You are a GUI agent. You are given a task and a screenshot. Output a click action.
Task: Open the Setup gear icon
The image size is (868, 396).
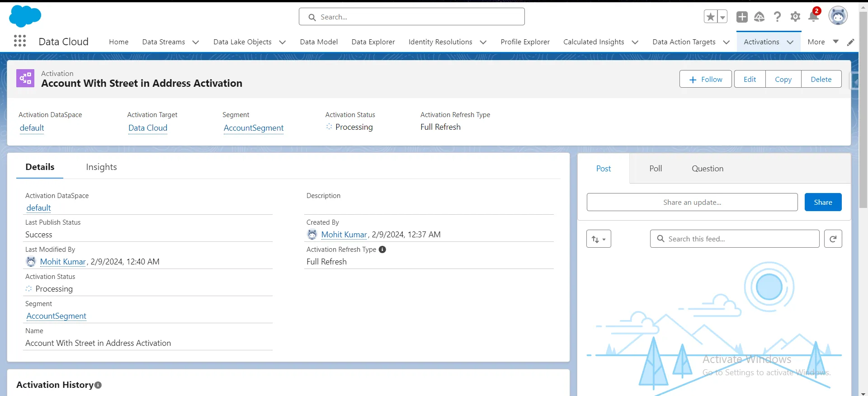tap(795, 17)
